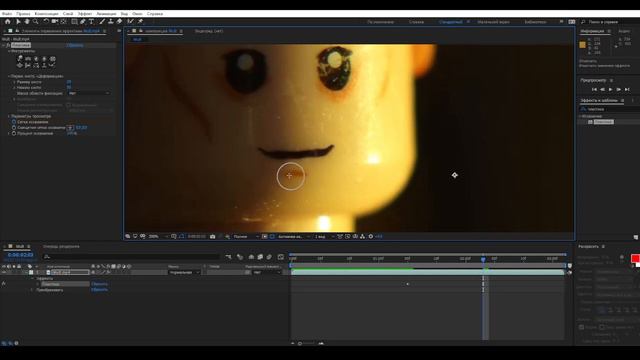Viewport: 640px width, 360px height.
Task: Hide the Mult.mp4 layer with eye toggle
Action: [x=4, y=272]
